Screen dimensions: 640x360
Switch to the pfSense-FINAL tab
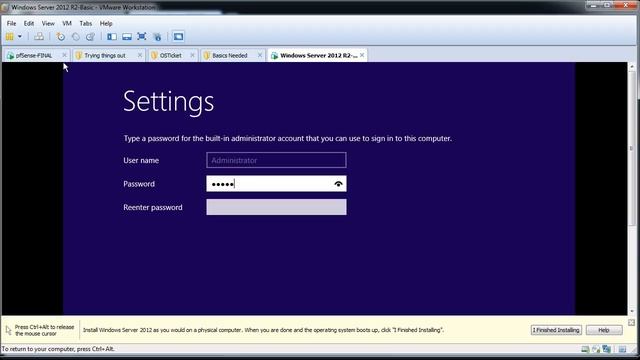point(36,56)
